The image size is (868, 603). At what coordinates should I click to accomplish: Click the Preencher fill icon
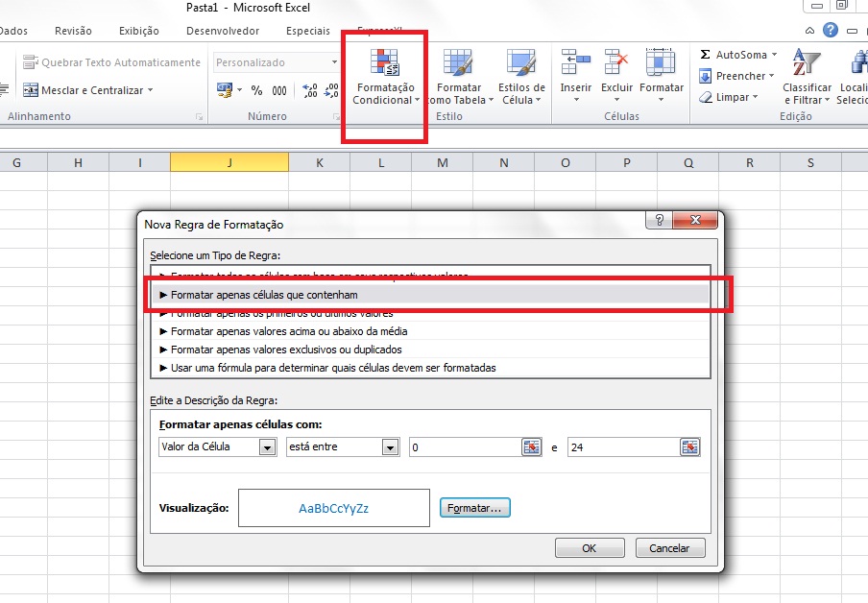(705, 75)
